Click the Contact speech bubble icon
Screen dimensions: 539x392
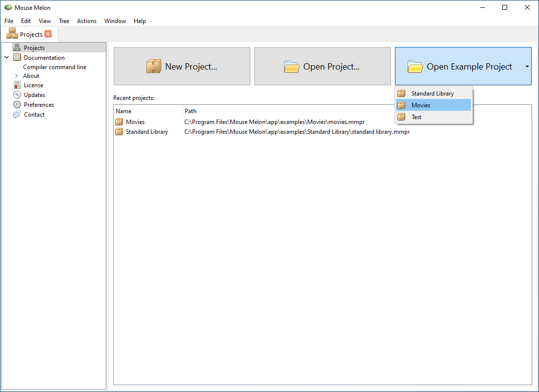(x=17, y=115)
